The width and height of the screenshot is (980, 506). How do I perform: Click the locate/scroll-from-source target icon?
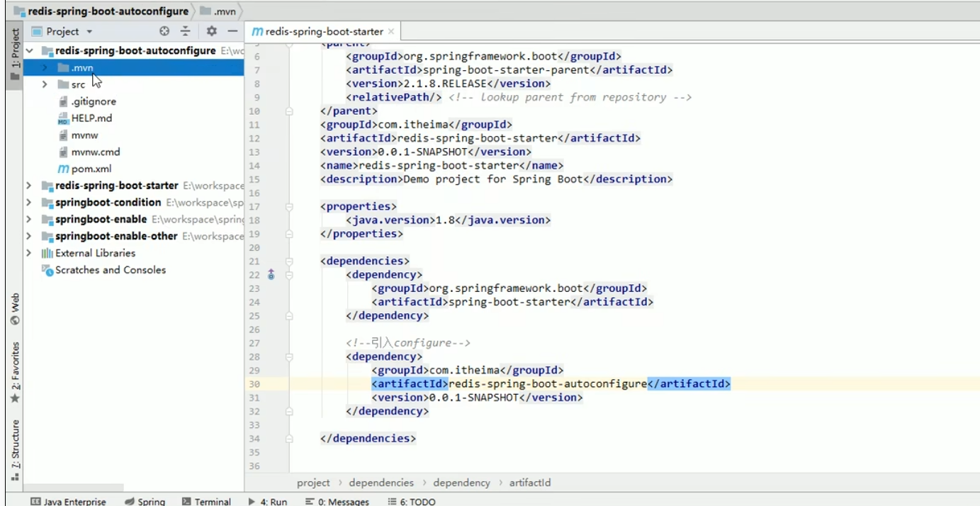pyautogui.click(x=164, y=31)
